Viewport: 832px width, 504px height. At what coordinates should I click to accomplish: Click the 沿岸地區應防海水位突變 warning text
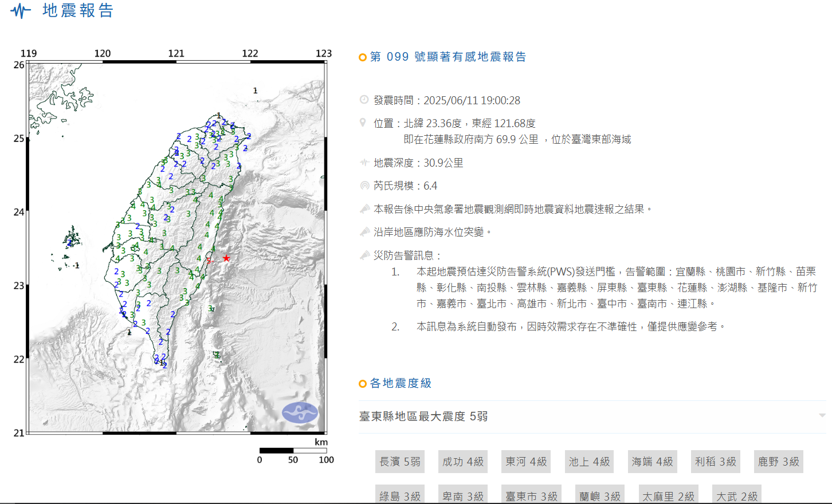click(x=433, y=232)
